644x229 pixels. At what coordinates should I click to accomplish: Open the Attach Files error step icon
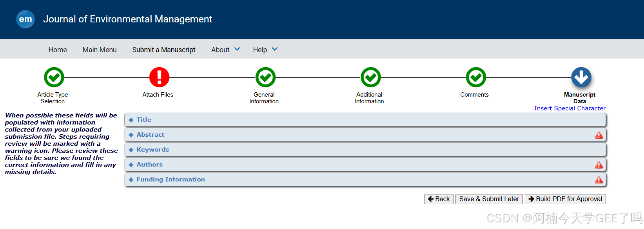[x=159, y=77]
